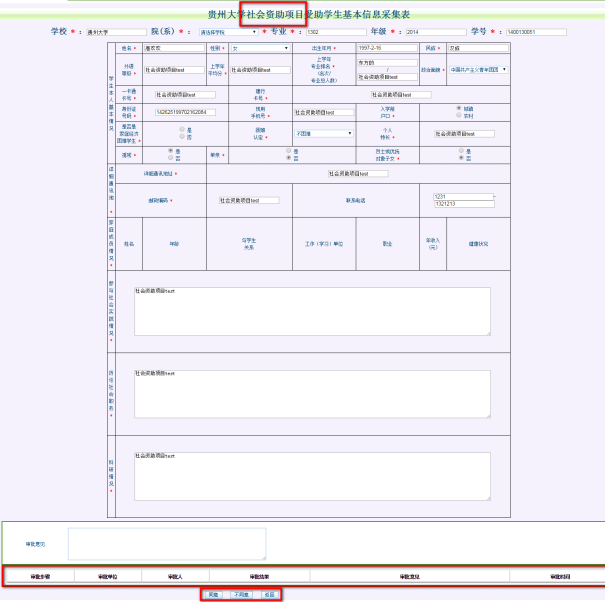605x602 pixels.
Task: Open the 性别 gender dropdown
Action: [x=260, y=48]
